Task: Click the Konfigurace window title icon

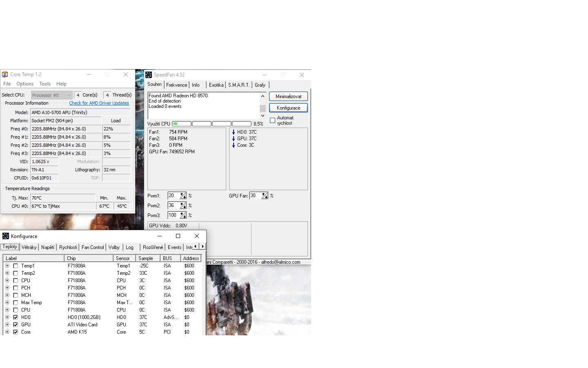Action: (x=6, y=236)
